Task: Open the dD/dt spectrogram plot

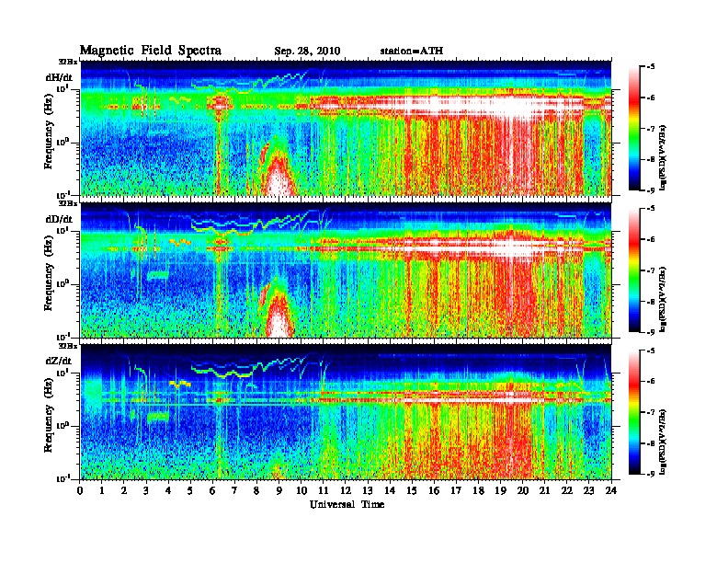Action: pyautogui.click(x=346, y=270)
